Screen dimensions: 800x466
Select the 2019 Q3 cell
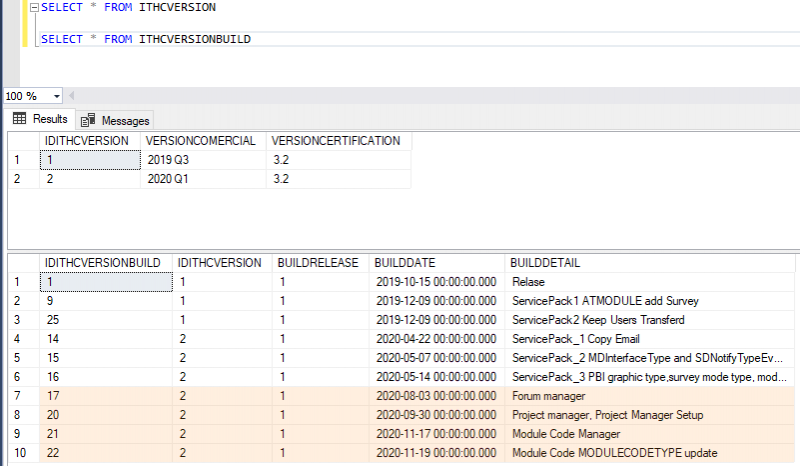(x=203, y=160)
